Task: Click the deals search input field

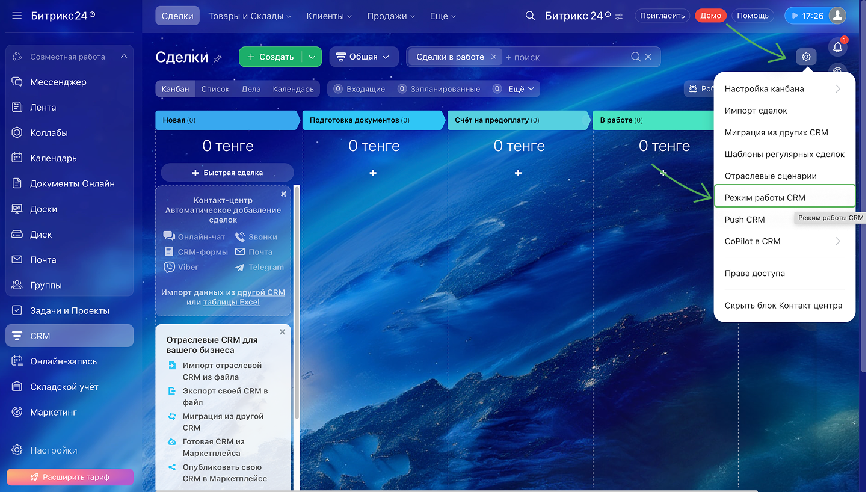Action: click(x=564, y=57)
